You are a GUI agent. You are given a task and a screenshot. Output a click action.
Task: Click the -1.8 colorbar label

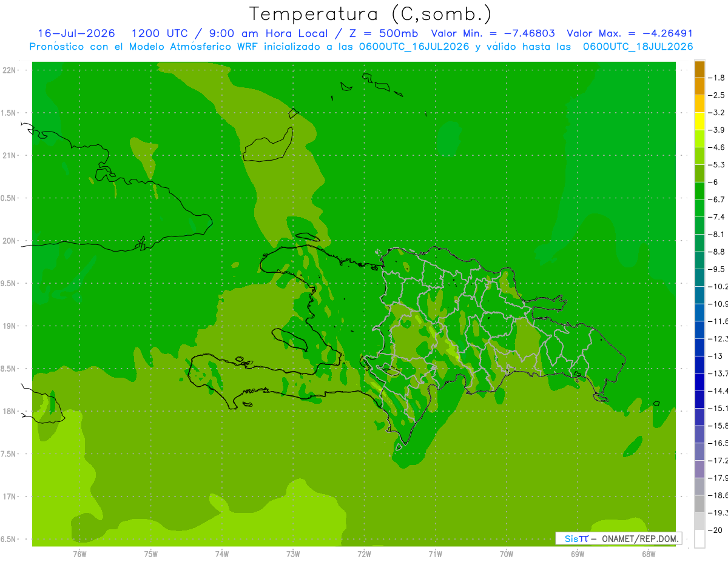tap(716, 78)
